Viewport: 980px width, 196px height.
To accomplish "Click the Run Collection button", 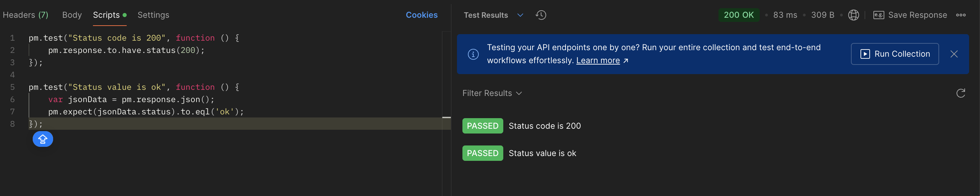I will tap(895, 54).
